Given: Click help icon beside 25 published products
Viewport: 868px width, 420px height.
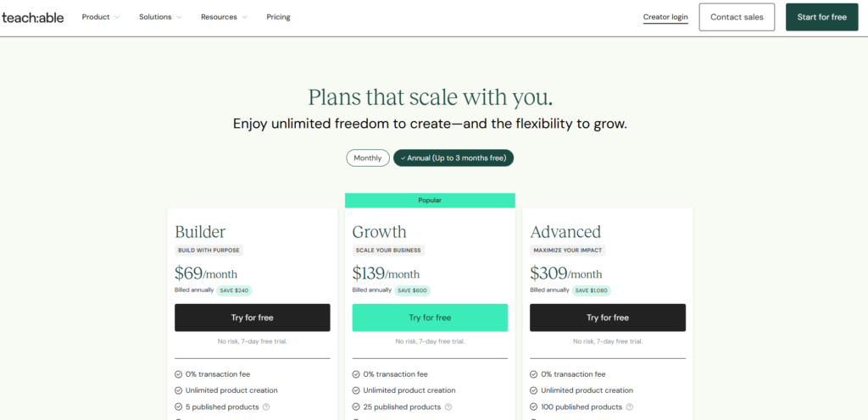Looking at the screenshot, I should 448,407.
